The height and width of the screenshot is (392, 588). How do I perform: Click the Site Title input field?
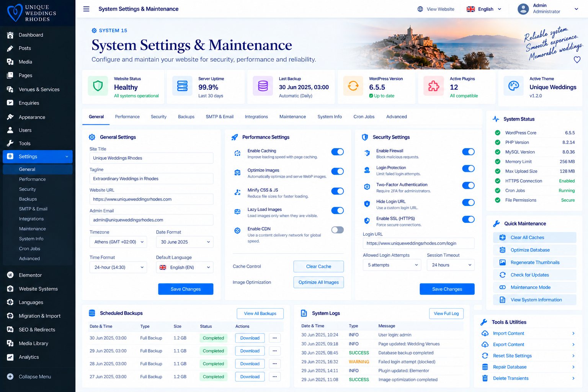[151, 158]
